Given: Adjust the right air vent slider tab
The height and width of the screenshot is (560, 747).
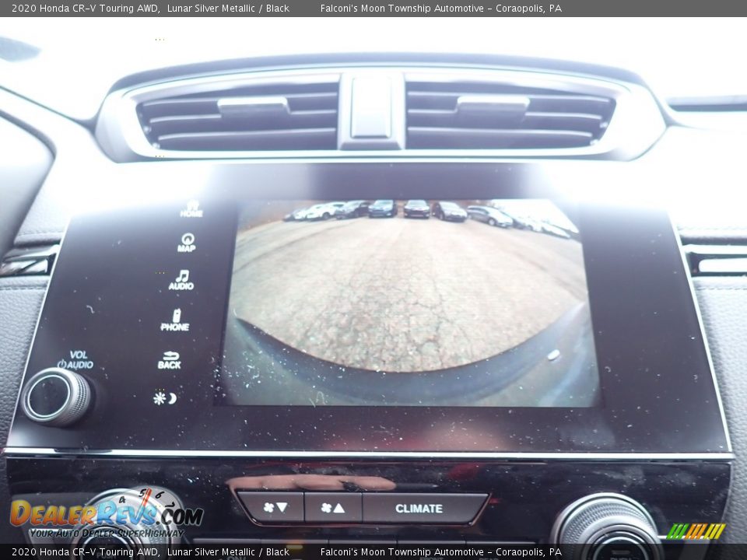Looking at the screenshot, I should 493,103.
